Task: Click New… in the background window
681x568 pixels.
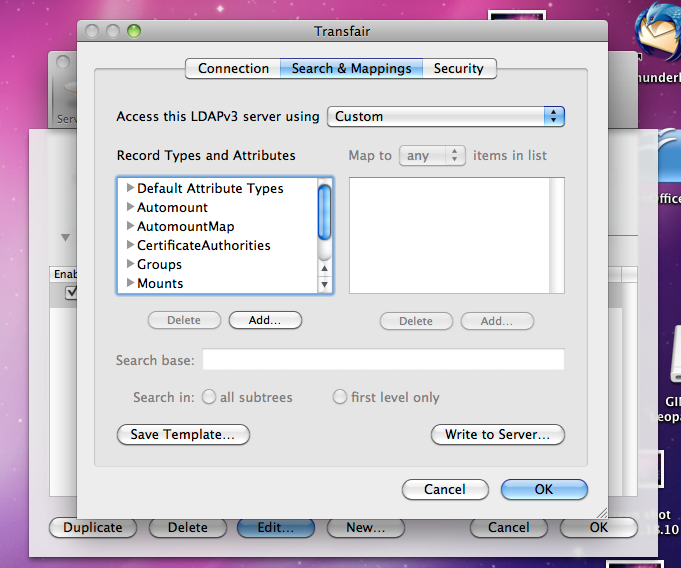Action: 366,528
